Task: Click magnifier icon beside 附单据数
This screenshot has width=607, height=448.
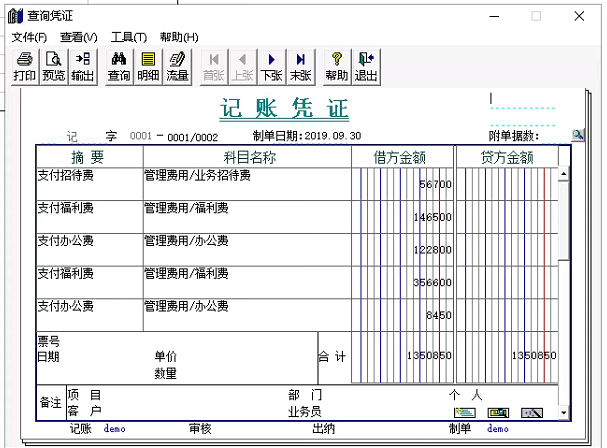Action: (x=578, y=135)
